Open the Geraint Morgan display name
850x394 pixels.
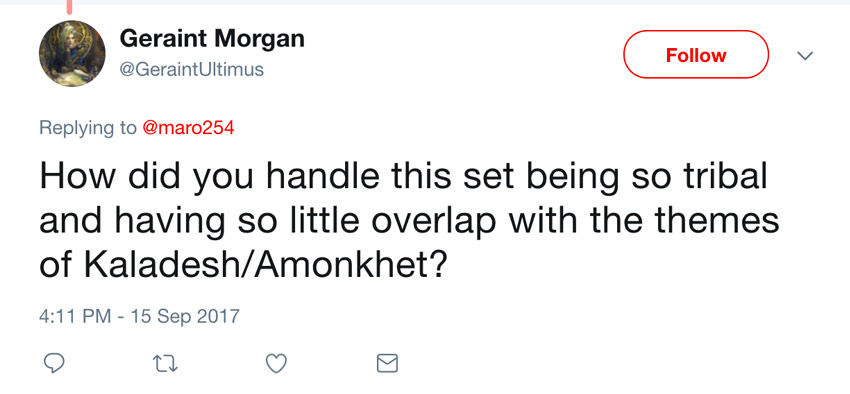click(x=212, y=39)
